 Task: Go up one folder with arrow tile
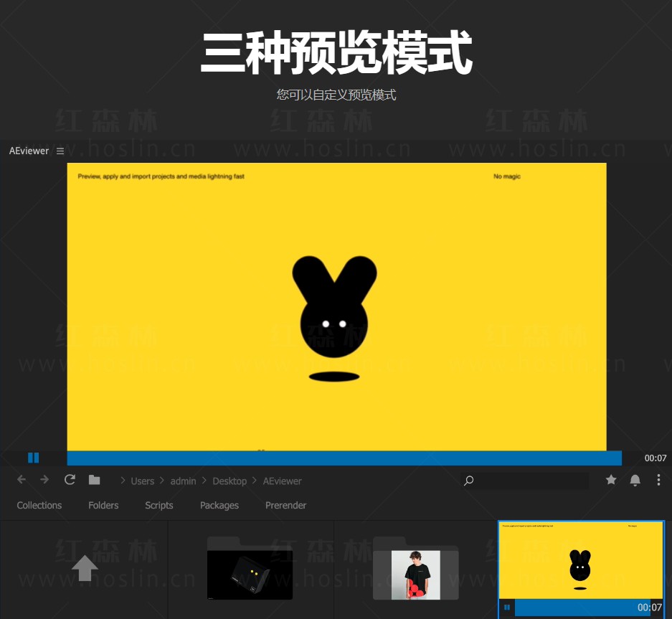tap(85, 568)
